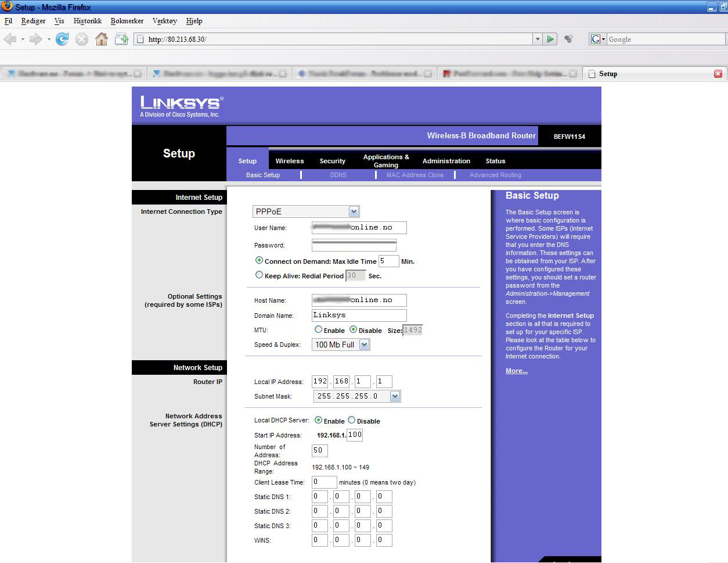Click the BEFW11S4 model label
Image resolution: width=728 pixels, height=563 pixels.
click(x=569, y=137)
